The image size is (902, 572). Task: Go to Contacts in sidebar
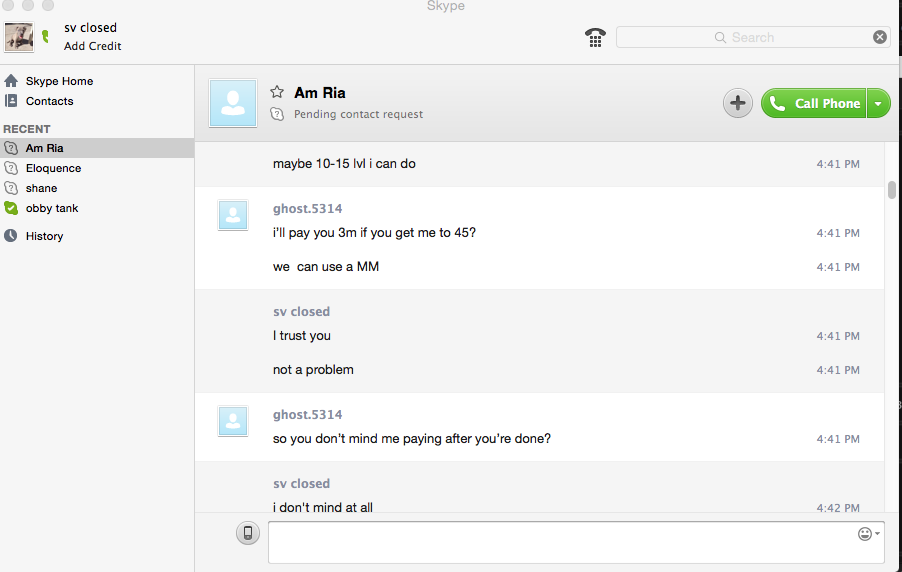49,101
